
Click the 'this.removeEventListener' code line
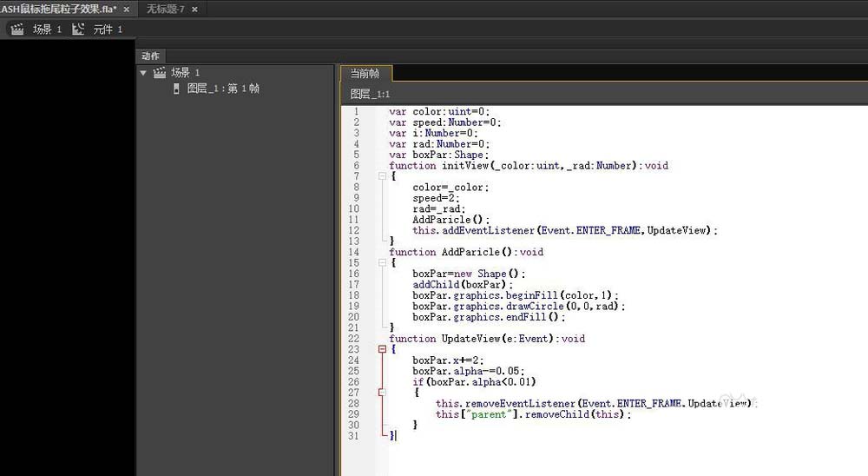click(x=595, y=403)
